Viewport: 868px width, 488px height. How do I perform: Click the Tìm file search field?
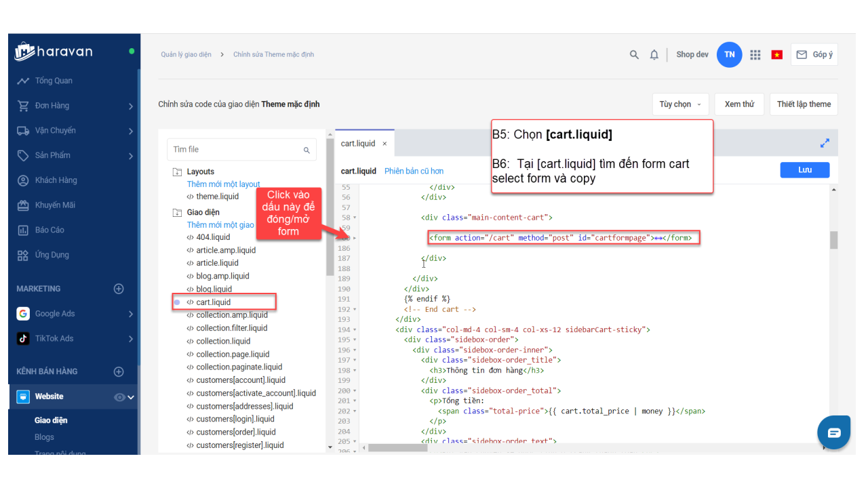click(x=234, y=150)
